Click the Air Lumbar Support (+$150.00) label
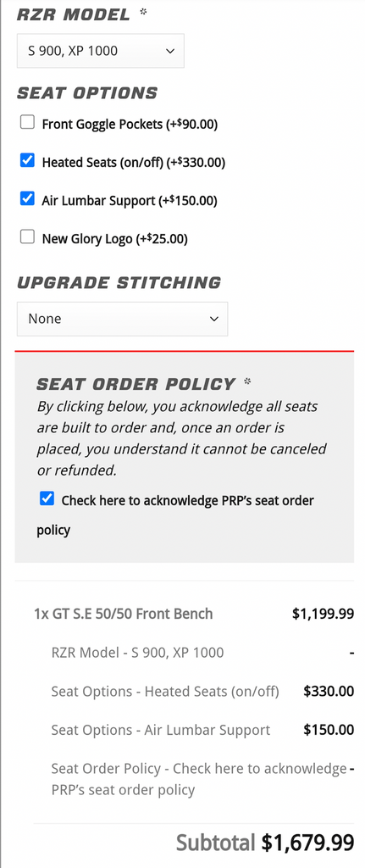This screenshot has width=365, height=868. [130, 201]
